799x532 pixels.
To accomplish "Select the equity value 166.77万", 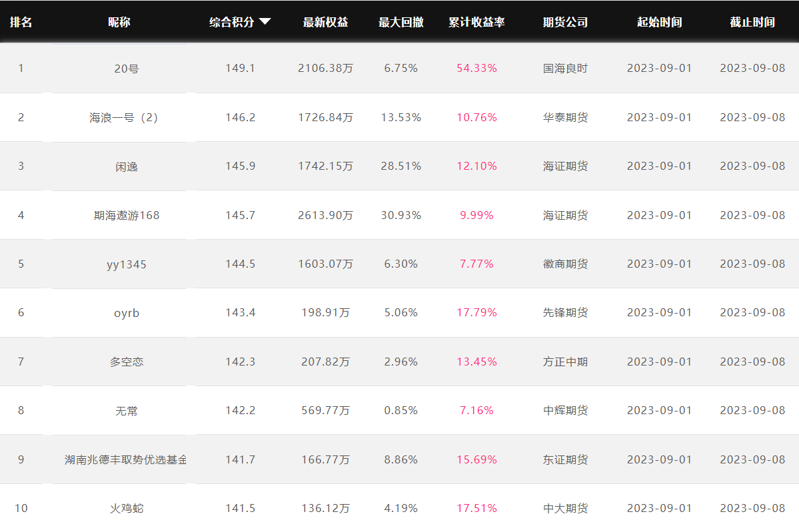I will [x=326, y=459].
